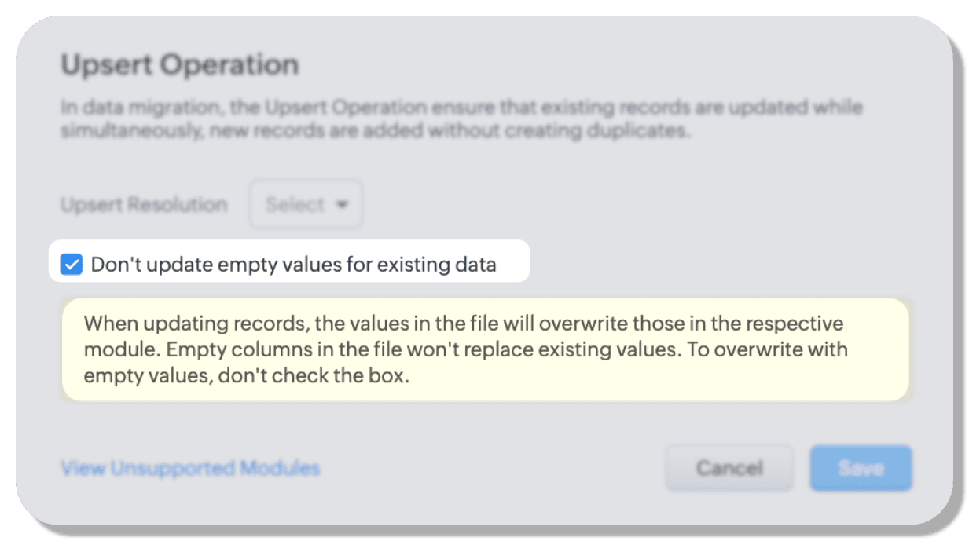Open the View Unsupported Modules link
The width and height of the screenshot is (980, 552).
pyautogui.click(x=190, y=469)
